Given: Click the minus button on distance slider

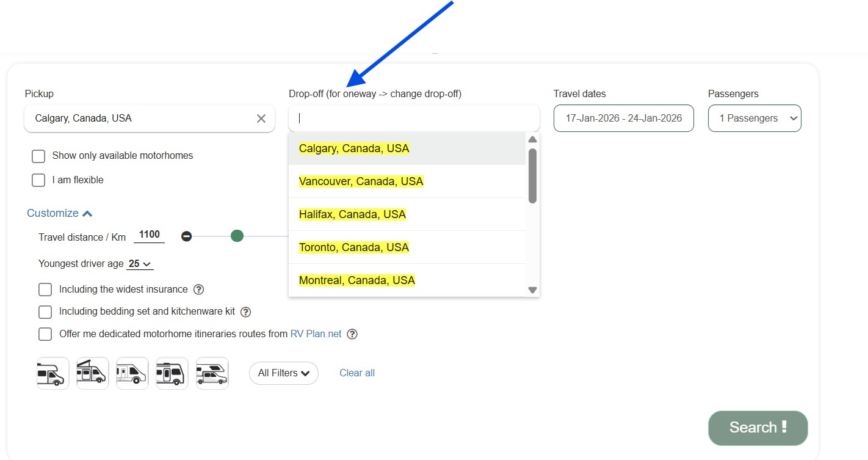Looking at the screenshot, I should (x=187, y=236).
